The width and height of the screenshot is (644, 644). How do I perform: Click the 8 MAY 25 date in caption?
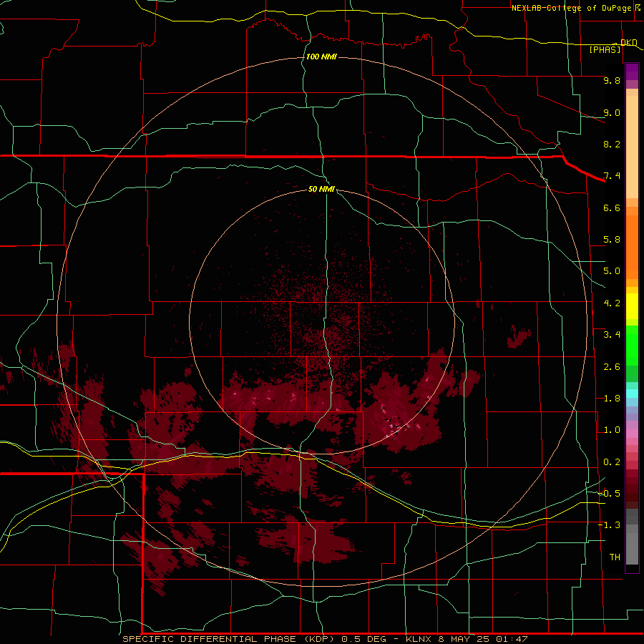click(463, 639)
